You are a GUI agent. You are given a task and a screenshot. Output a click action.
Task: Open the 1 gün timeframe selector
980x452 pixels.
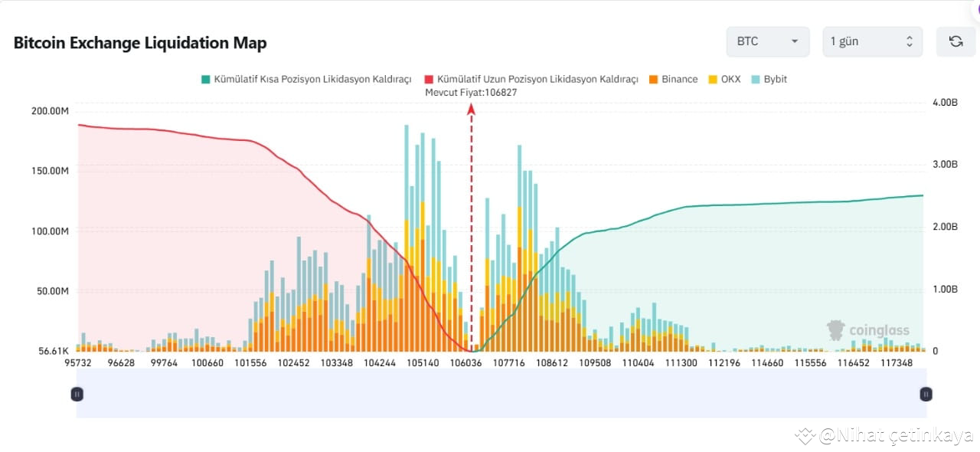[871, 41]
